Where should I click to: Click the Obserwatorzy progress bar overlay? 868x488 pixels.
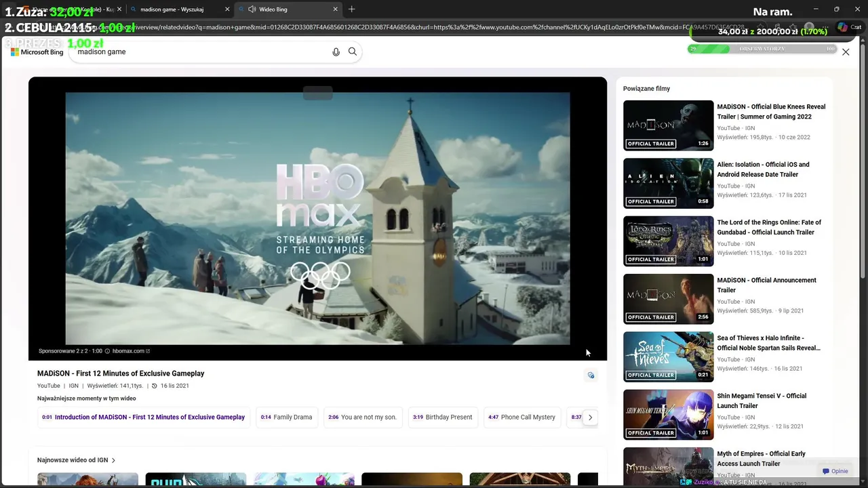(x=762, y=49)
